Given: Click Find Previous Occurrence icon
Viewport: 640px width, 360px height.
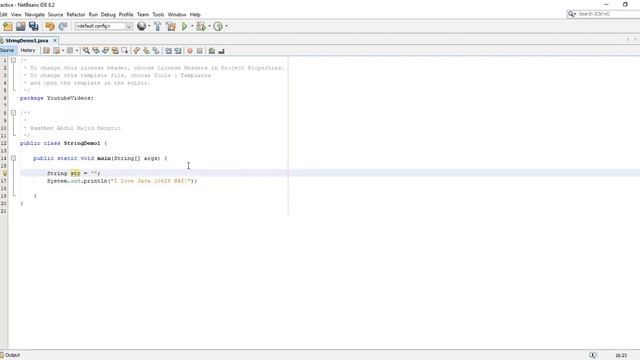Looking at the screenshot, I should point(96,51).
